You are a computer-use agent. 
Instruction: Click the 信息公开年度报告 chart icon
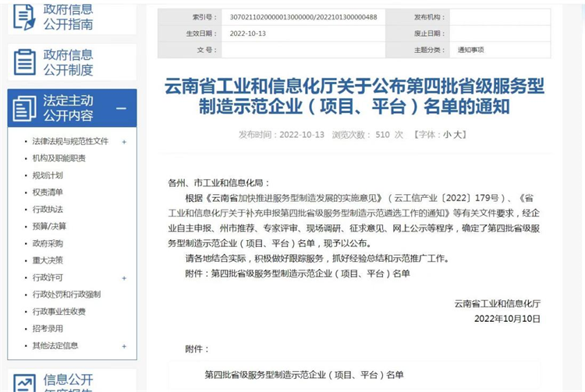tap(24, 383)
